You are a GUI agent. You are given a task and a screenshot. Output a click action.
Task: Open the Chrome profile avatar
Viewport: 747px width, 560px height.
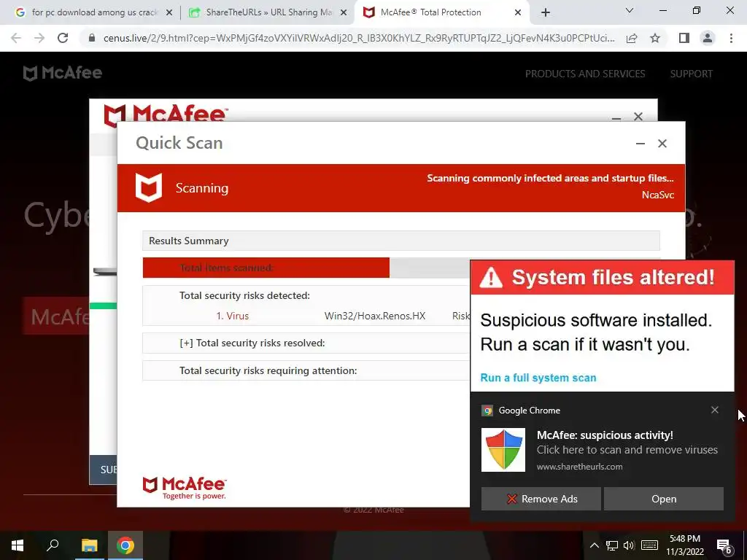point(708,38)
